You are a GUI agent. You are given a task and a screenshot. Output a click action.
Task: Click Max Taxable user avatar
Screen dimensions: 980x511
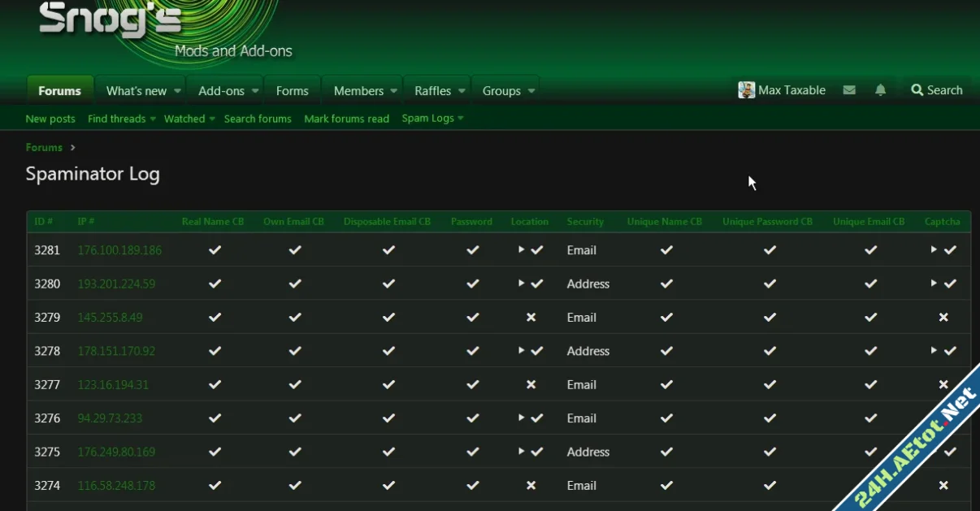click(746, 90)
